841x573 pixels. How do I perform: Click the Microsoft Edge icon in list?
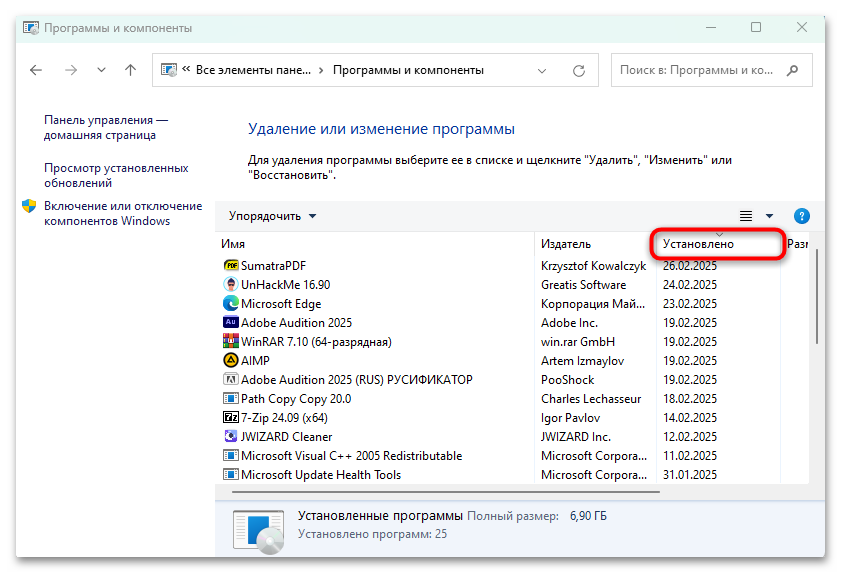click(231, 304)
